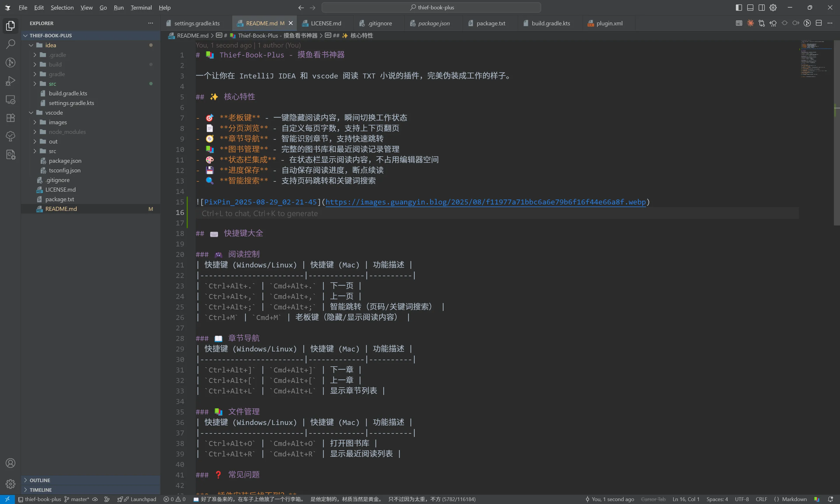This screenshot has height=504, width=840.
Task: Go to line via Ln 16, Col 1
Action: 686,499
